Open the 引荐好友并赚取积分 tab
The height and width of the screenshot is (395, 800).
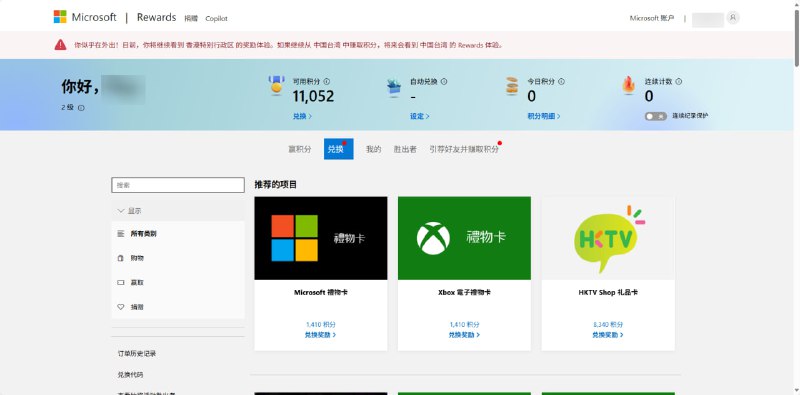pyautogui.click(x=464, y=149)
